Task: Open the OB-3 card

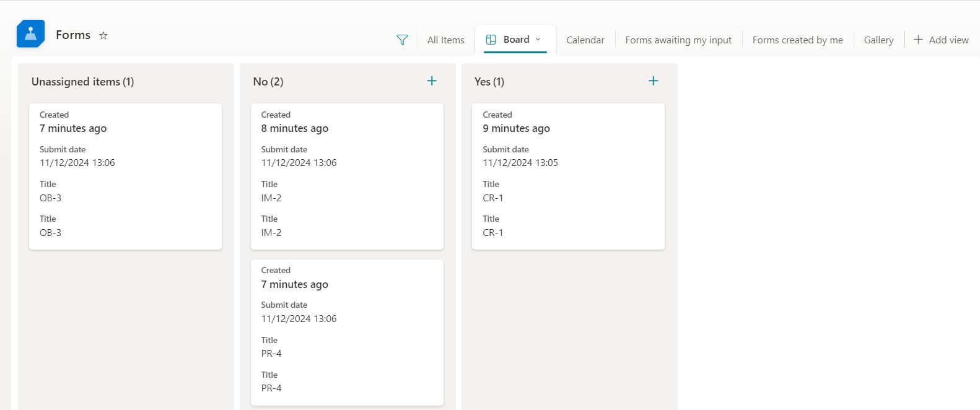Action: [125, 177]
